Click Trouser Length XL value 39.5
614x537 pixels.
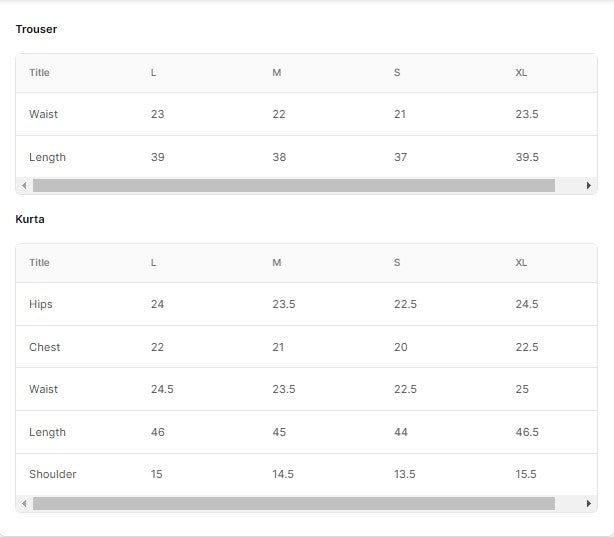click(x=527, y=158)
